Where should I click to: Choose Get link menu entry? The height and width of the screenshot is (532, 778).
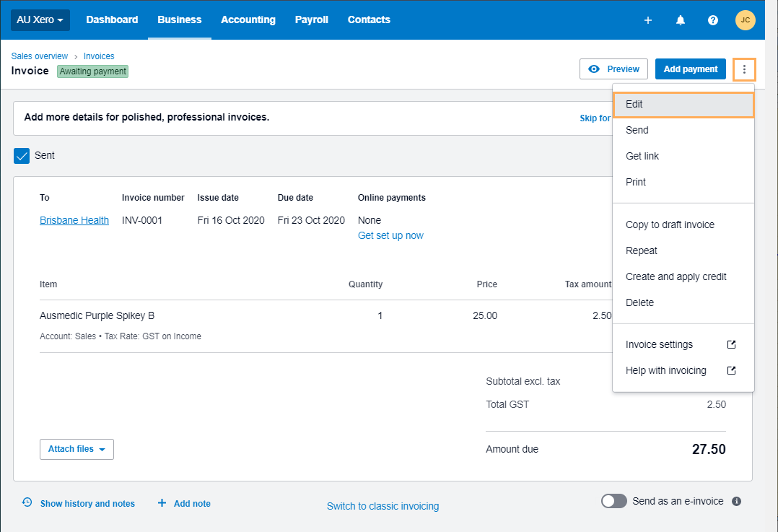pos(683,156)
